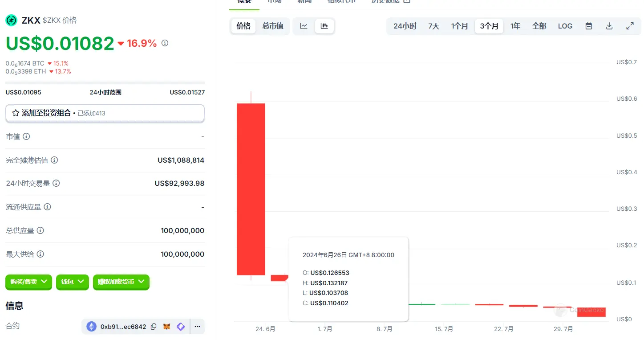Viewport: 644px width, 340px height.
Task: Click the MetaMask fox icon
Action: point(166,327)
